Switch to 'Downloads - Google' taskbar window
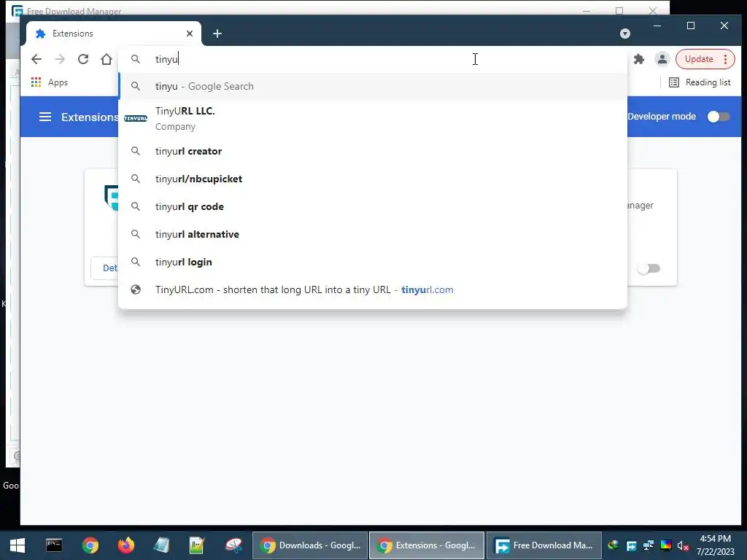 coord(310,545)
